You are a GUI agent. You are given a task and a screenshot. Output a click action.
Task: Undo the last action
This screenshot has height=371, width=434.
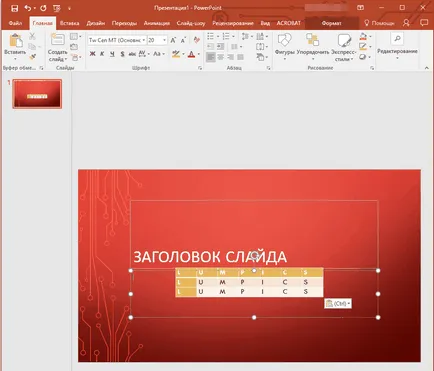(x=28, y=8)
